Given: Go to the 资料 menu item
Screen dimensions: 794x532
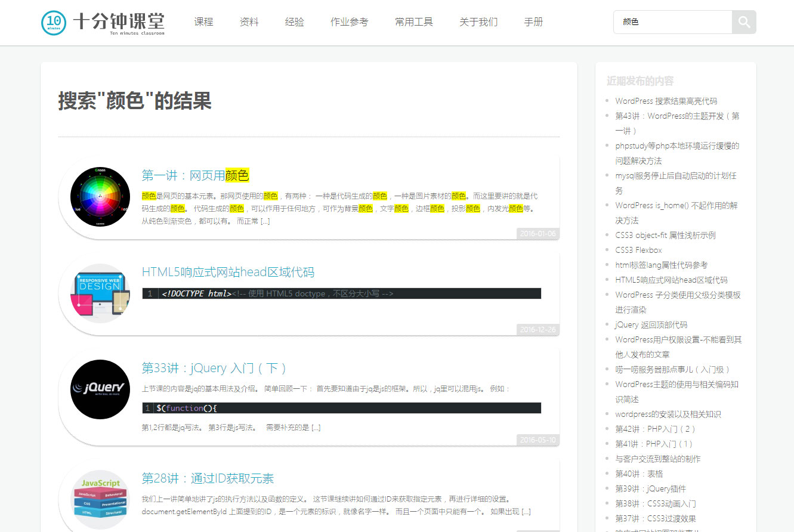Looking at the screenshot, I should pos(249,22).
